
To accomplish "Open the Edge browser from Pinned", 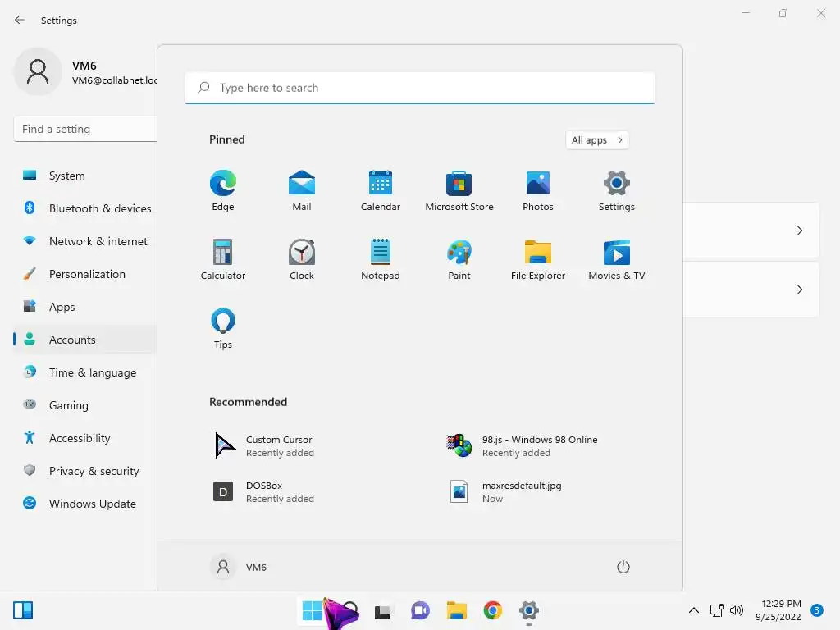I will coord(223,190).
